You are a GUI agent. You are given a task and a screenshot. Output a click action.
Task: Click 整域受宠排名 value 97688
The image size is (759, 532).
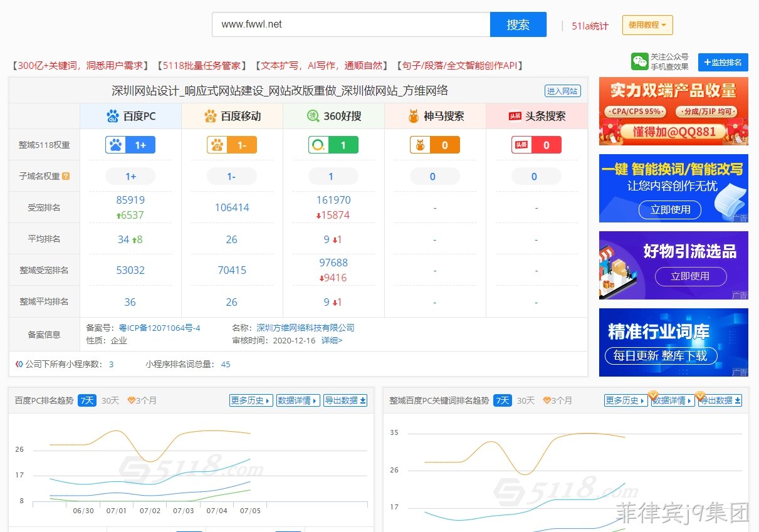click(x=333, y=263)
